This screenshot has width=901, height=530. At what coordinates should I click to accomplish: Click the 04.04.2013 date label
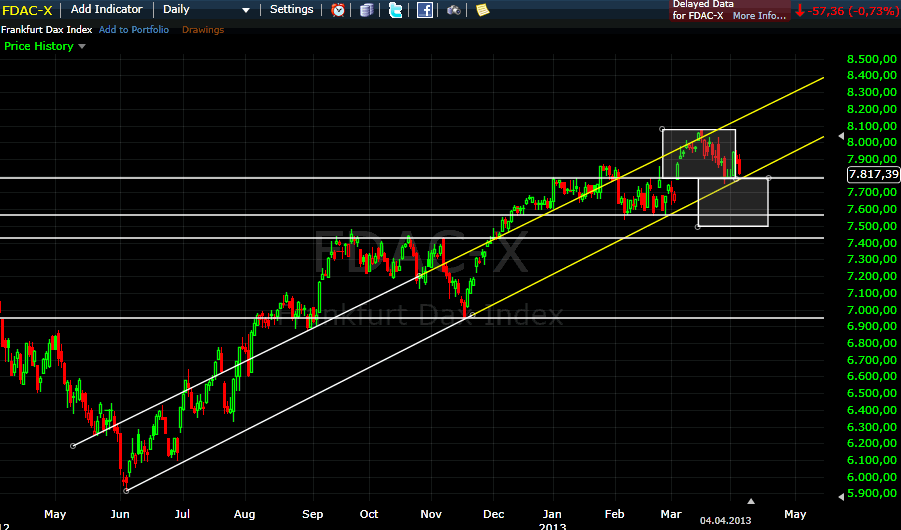(725, 520)
